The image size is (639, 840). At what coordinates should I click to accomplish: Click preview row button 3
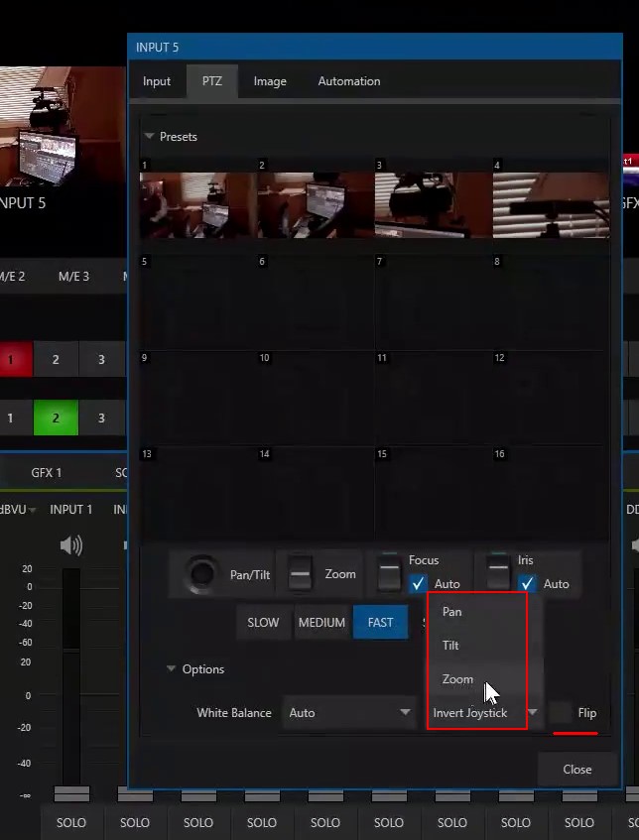[101, 418]
